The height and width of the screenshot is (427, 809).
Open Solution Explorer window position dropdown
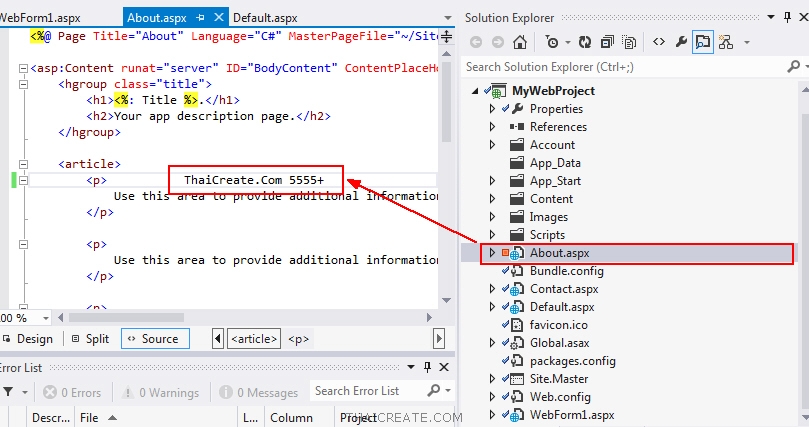point(771,17)
